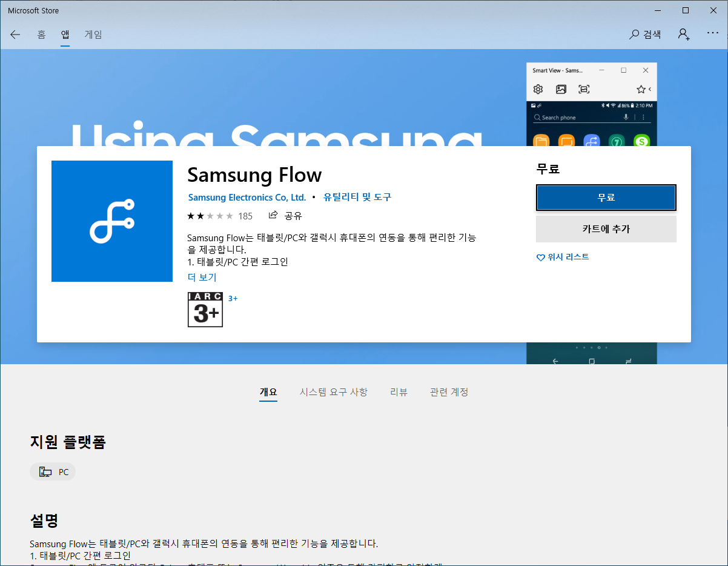Screen dimensions: 728x566
Task: Open Samsung Electronics Co, Ltd. publisher link
Action: (x=247, y=198)
